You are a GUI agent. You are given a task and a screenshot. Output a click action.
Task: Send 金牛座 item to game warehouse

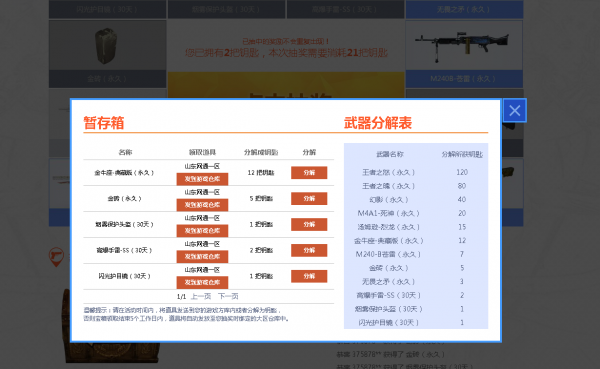[202, 179]
